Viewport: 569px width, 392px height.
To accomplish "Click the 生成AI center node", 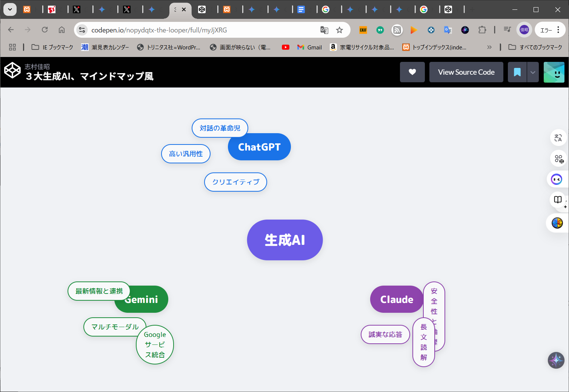I will (x=284, y=240).
